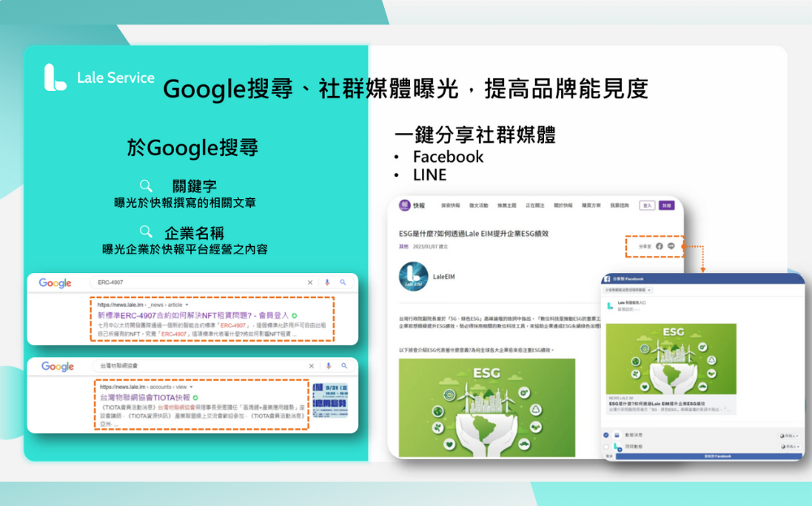Click the story avatar icon beside 限時動態
812x506 pixels.
point(617,447)
